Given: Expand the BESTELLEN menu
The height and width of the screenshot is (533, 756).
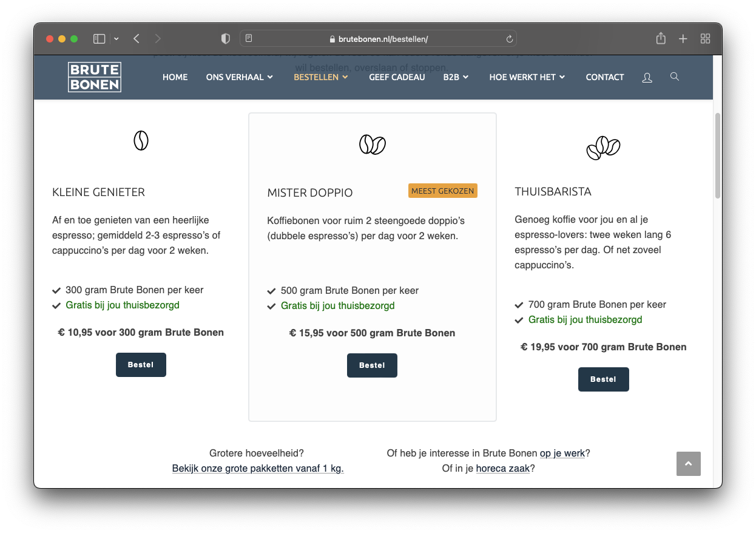Looking at the screenshot, I should [x=321, y=77].
